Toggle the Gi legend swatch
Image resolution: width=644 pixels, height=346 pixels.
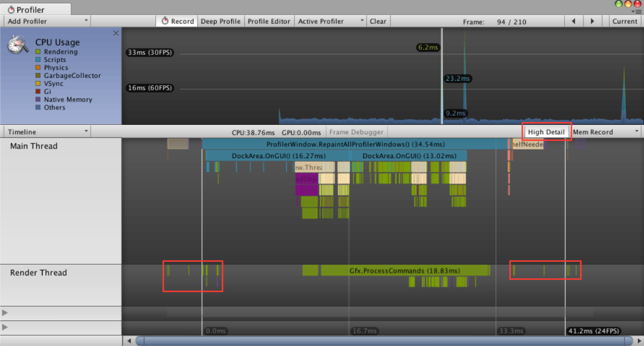[x=38, y=91]
